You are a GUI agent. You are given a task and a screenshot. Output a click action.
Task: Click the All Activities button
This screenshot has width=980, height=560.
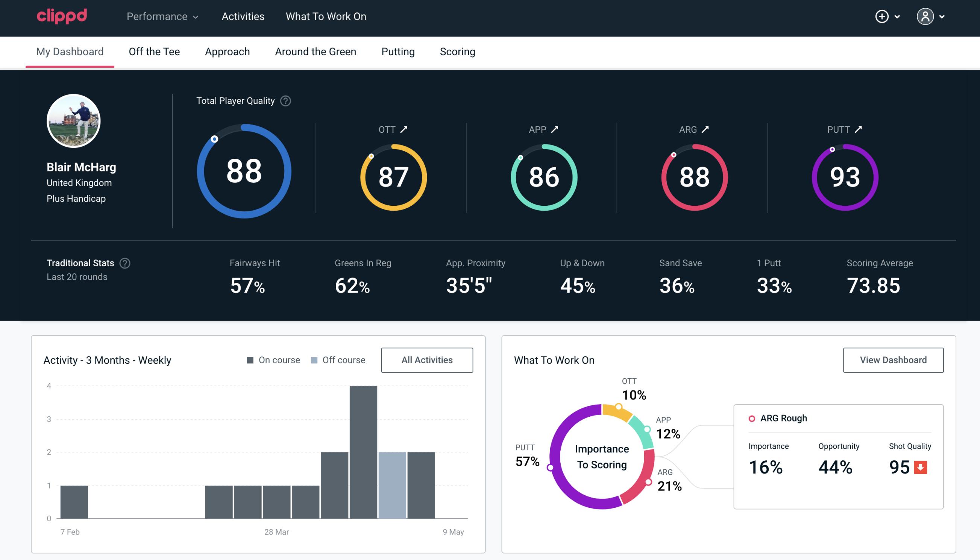428,360
